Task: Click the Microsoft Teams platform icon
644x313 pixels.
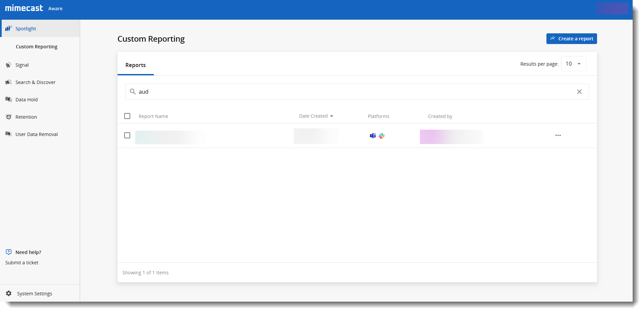Action: pyautogui.click(x=373, y=136)
